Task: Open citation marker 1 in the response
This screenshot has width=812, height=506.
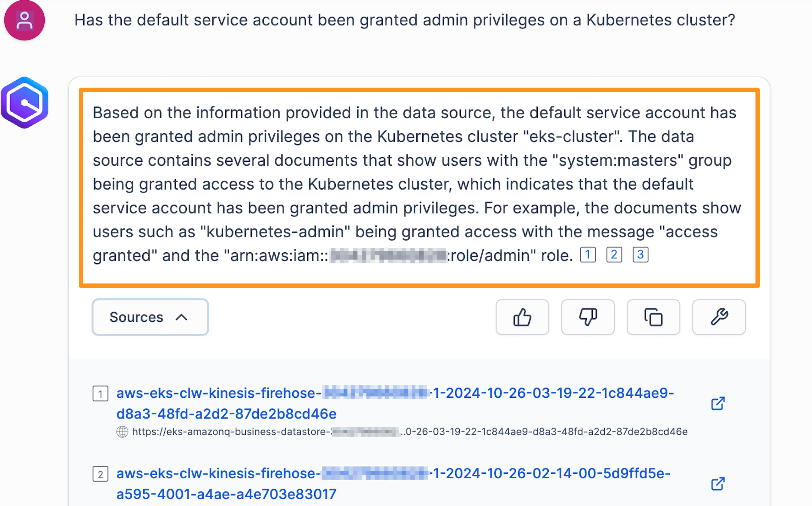Action: pyautogui.click(x=587, y=255)
